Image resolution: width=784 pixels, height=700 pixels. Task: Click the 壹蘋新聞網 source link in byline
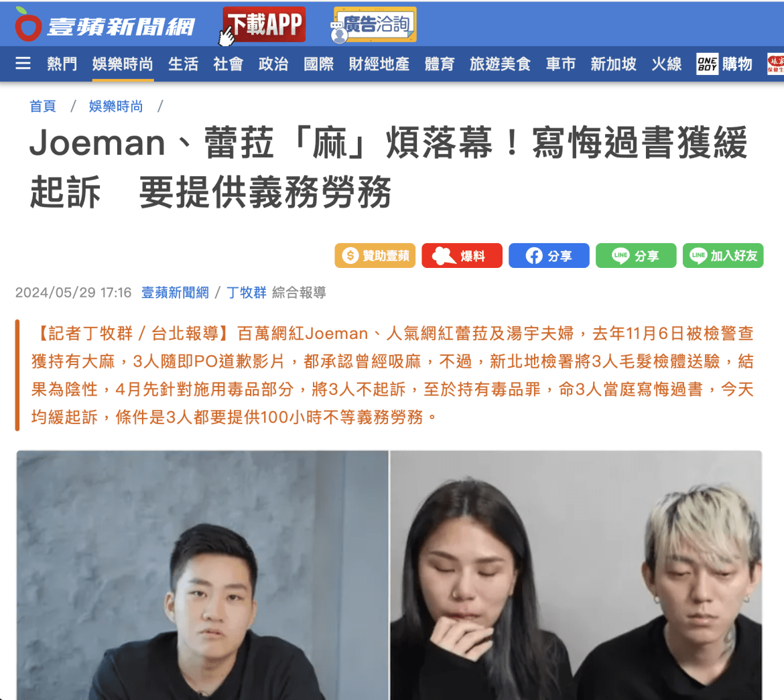coord(175,293)
